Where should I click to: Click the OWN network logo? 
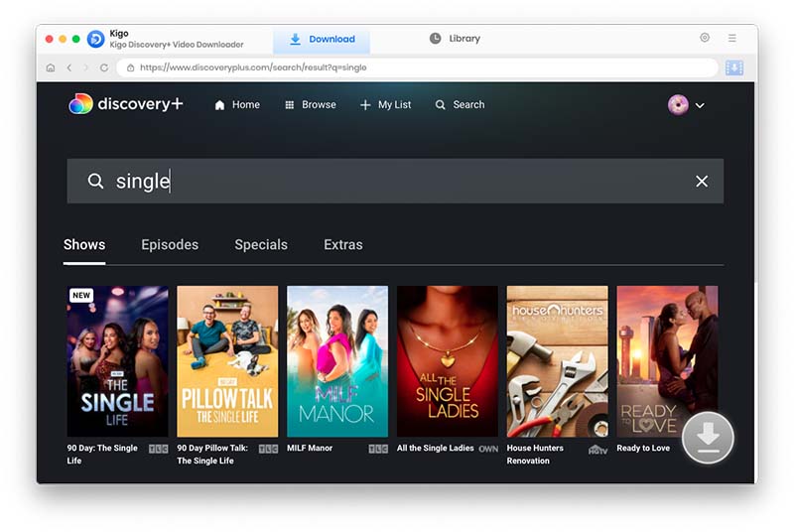488,449
